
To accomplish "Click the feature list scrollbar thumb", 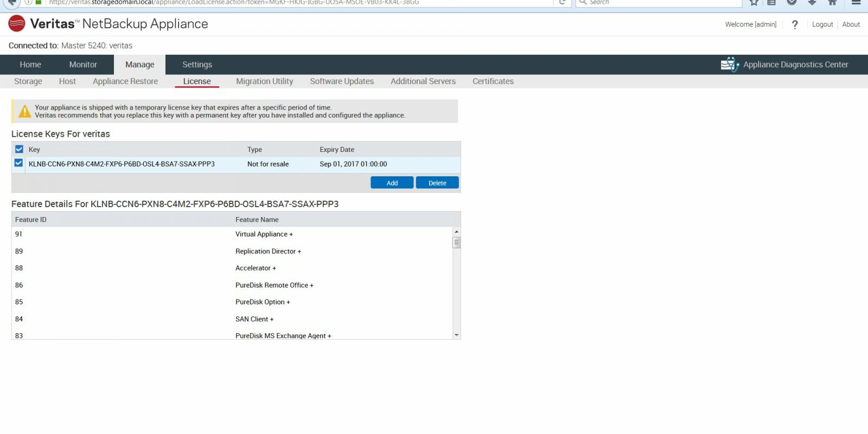I will coord(456,242).
